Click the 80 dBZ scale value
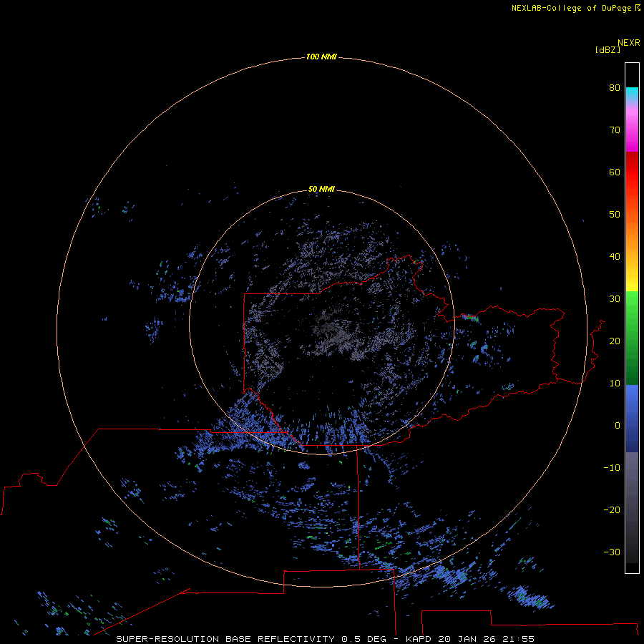Screen dimensions: 644x644 (x=615, y=87)
